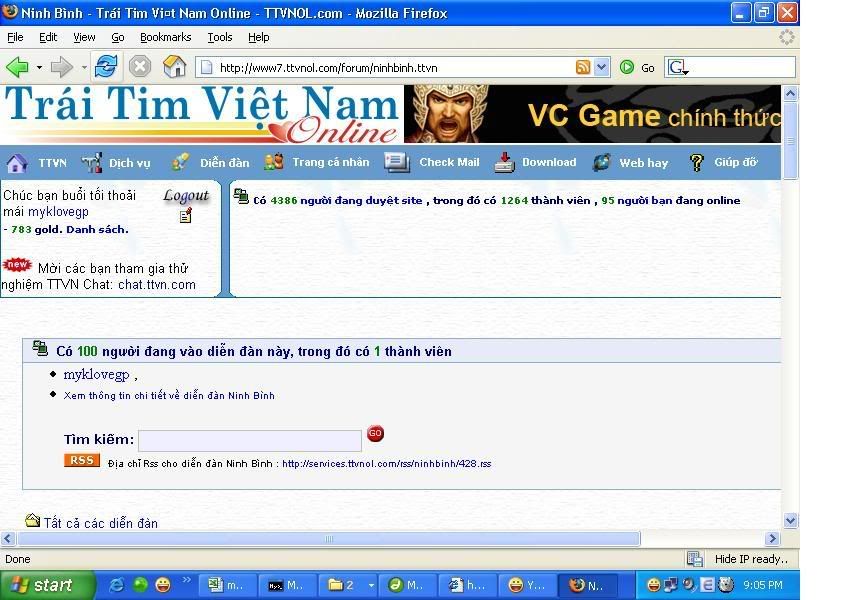Click the horizontal scrollbar thumb
The image size is (844, 600).
[x=329, y=538]
